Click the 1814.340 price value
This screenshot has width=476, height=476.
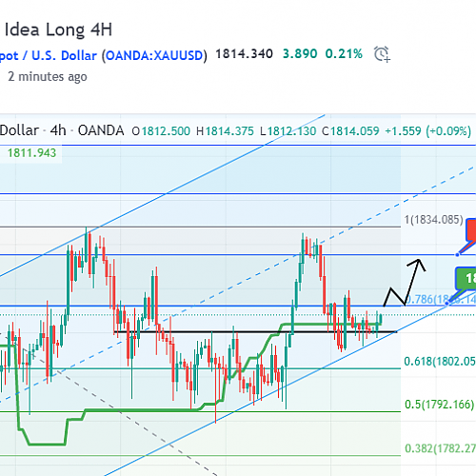click(244, 53)
